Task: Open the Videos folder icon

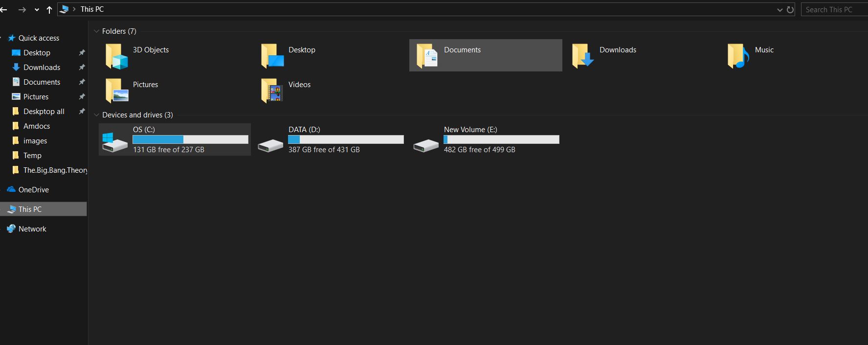Action: click(272, 91)
